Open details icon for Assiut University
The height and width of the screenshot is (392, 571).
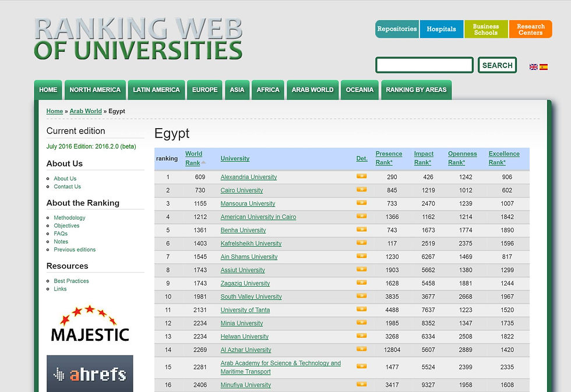361,269
